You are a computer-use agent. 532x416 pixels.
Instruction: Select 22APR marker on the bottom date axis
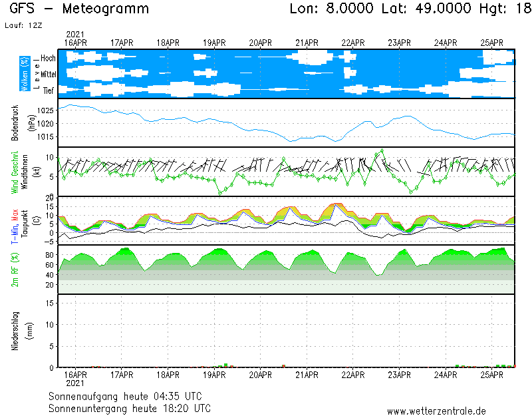(353, 375)
